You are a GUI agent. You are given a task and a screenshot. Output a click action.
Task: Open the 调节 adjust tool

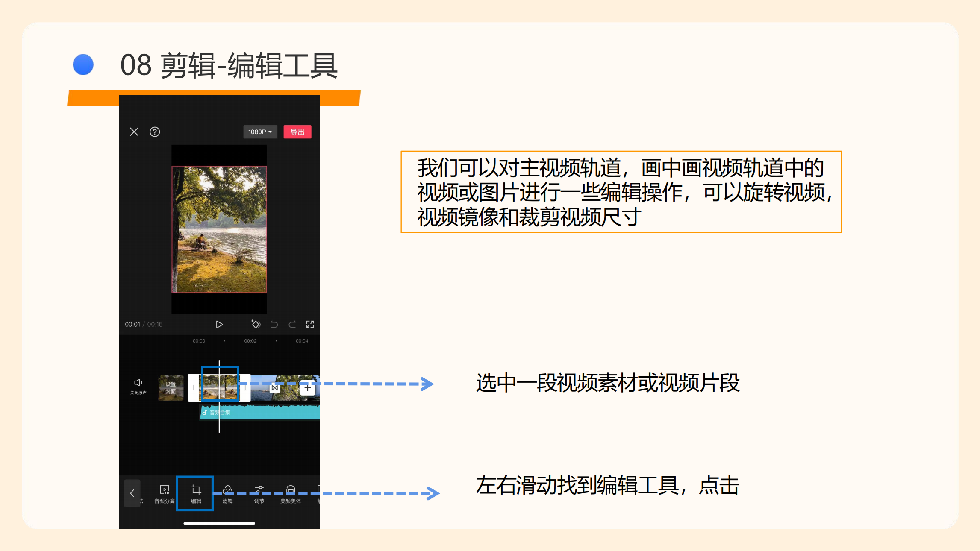259,494
